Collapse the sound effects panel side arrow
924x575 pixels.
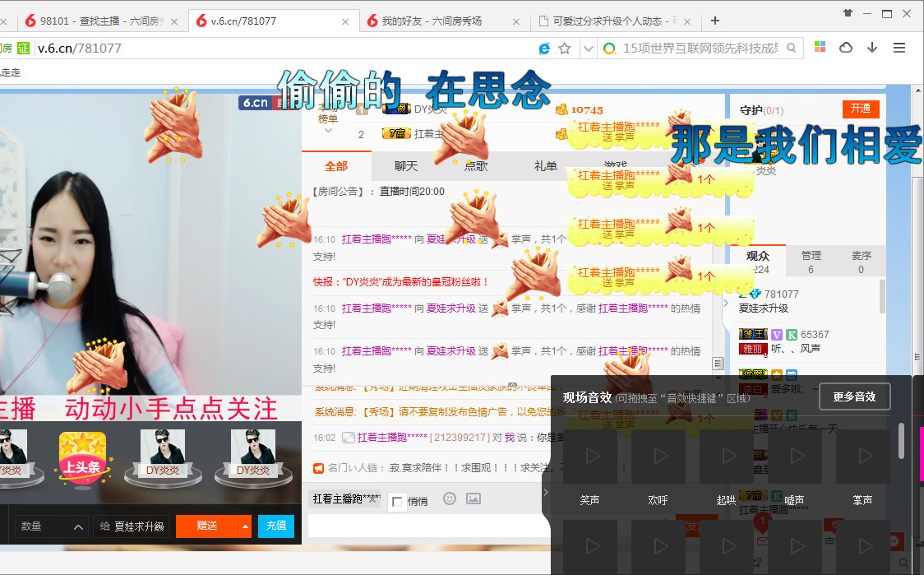click(x=546, y=492)
